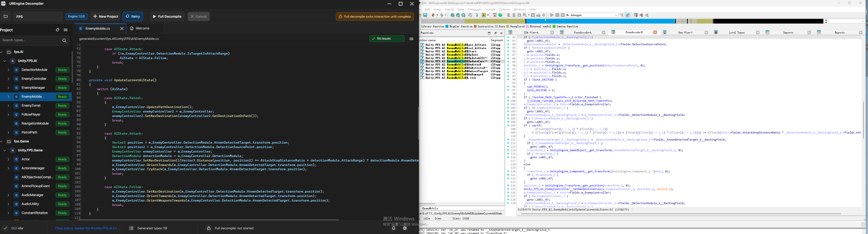The image size is (868, 234).
Task: Click the Engine 1.0.0 badge
Action: click(x=77, y=16)
